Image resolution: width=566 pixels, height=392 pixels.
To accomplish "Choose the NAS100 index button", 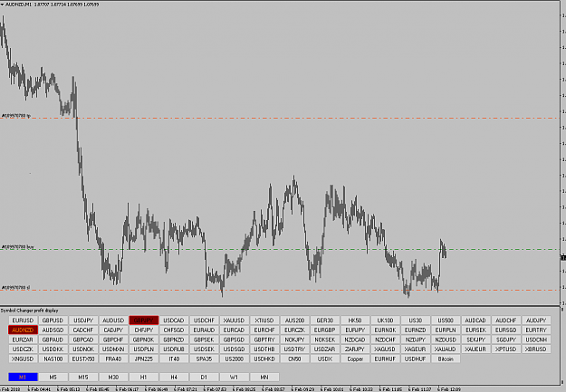I will click(53, 359).
